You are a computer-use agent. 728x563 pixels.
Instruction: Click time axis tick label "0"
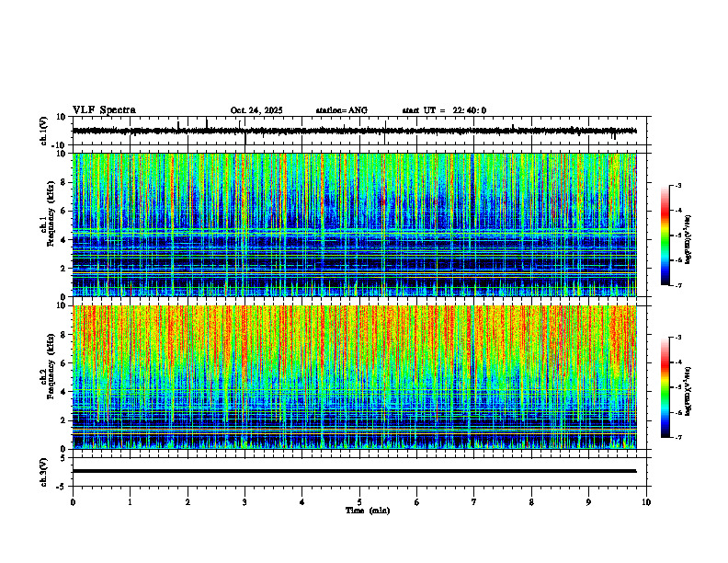pyautogui.click(x=73, y=502)
